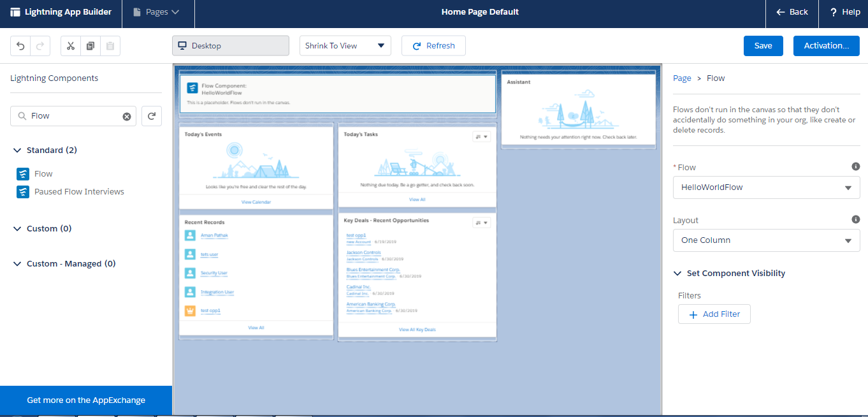Click View All Key Deals link

click(x=417, y=330)
